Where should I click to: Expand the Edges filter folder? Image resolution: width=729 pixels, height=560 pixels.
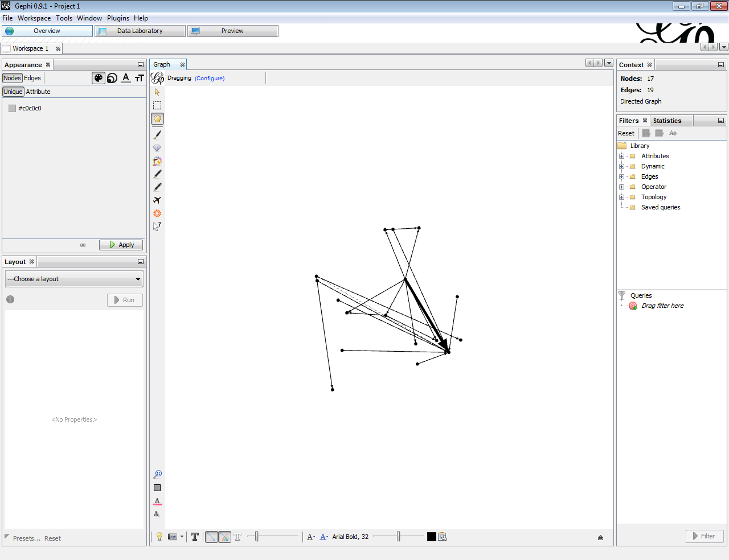(x=621, y=176)
